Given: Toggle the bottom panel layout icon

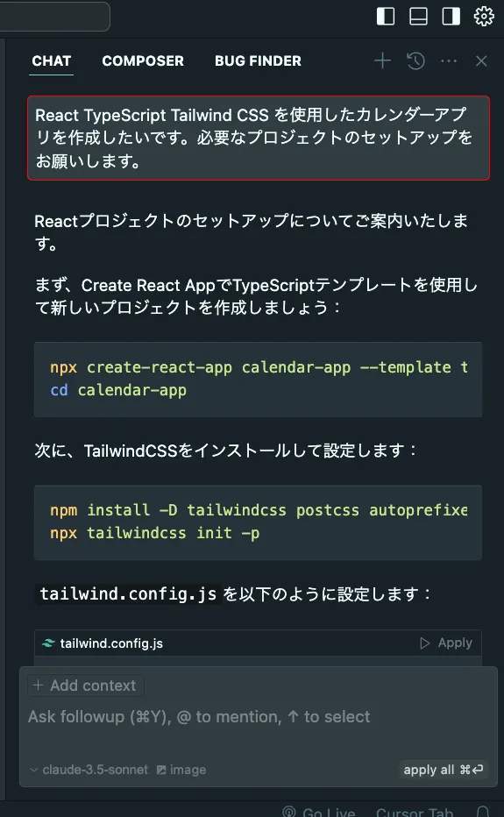Looking at the screenshot, I should pos(418,16).
